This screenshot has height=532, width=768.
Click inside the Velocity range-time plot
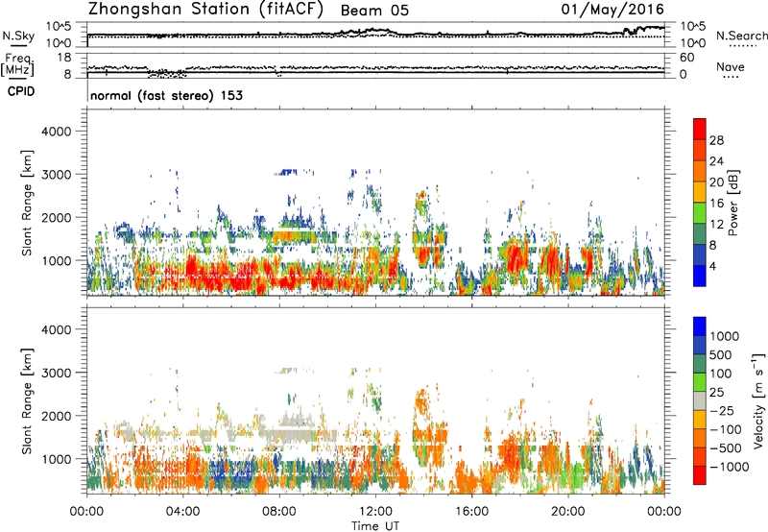click(x=375, y=400)
